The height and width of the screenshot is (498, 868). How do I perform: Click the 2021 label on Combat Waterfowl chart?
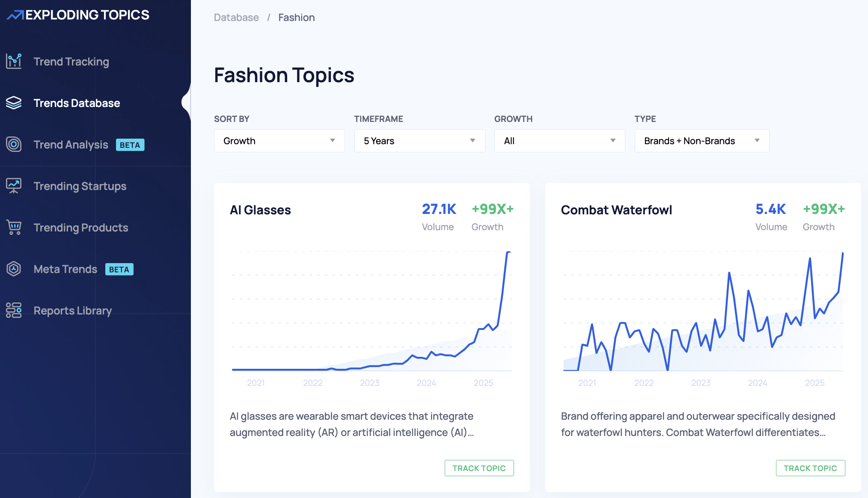point(587,383)
